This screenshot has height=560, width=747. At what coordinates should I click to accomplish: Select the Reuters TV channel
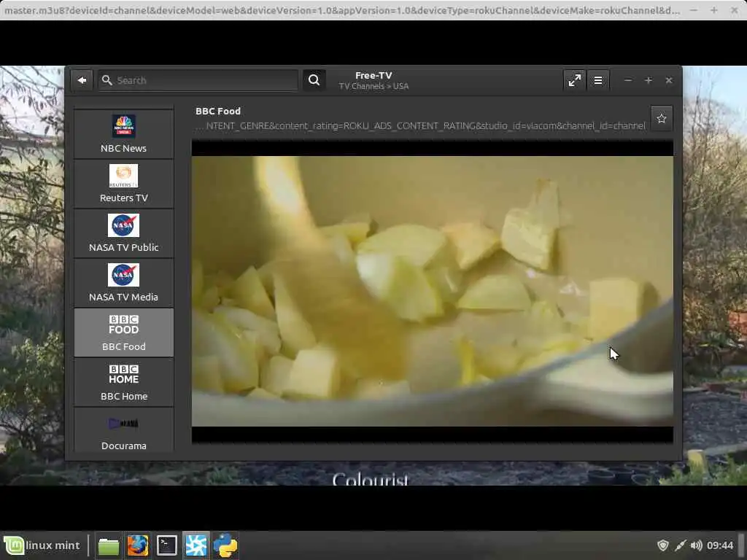coord(124,184)
